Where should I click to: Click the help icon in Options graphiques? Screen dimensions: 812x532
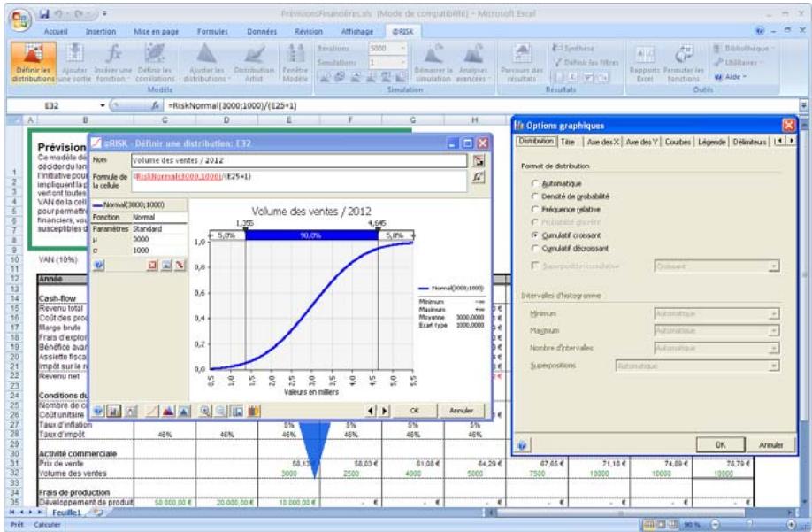(x=522, y=446)
